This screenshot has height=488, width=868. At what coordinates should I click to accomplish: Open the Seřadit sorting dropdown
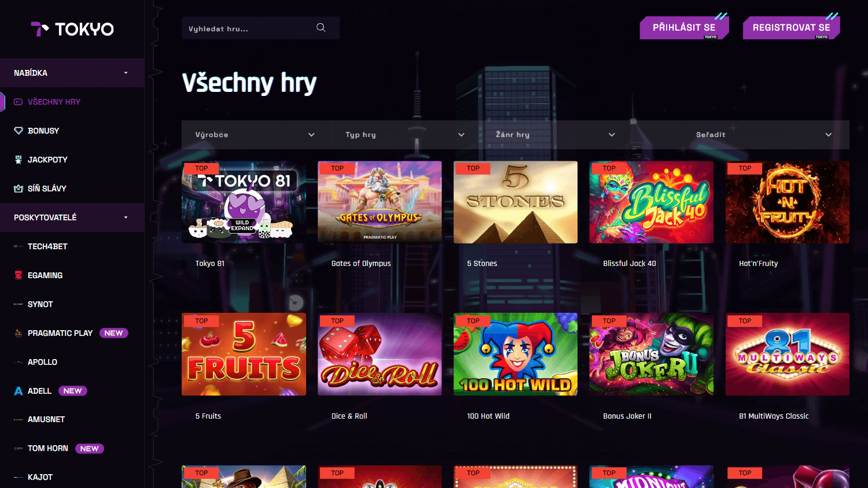(x=764, y=135)
